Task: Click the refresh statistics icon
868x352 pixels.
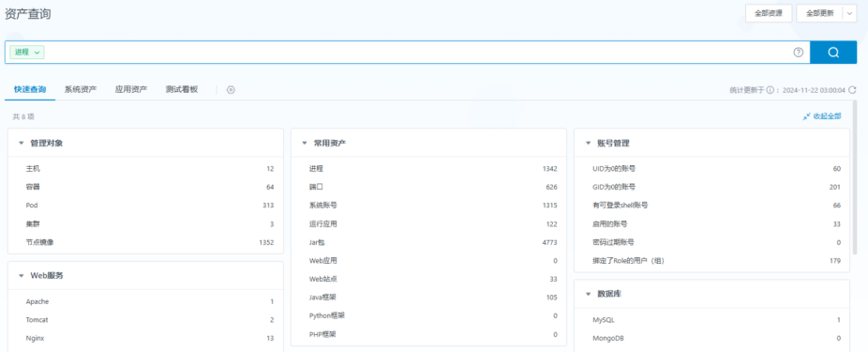Action: coord(852,90)
